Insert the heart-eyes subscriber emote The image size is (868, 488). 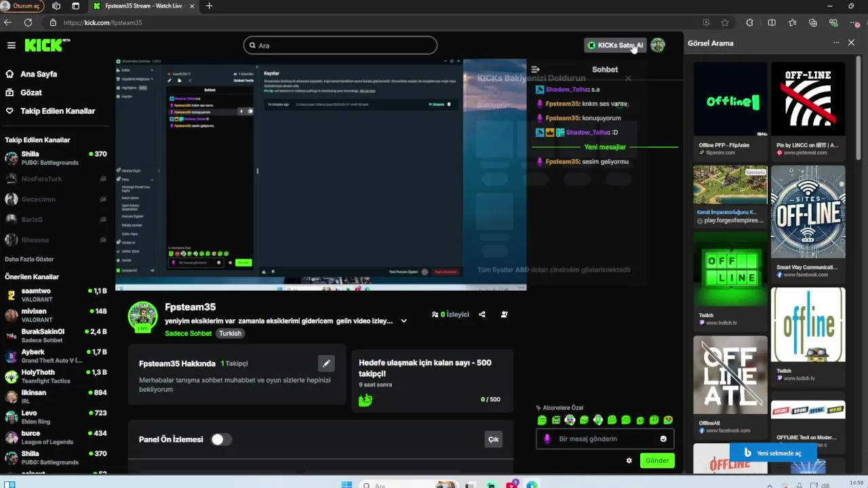click(668, 420)
